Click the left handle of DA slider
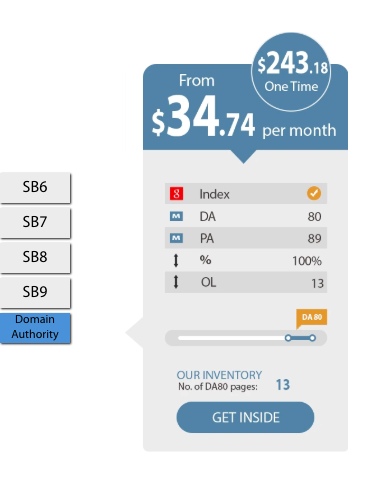This screenshot has height=482, width=387. point(288,338)
